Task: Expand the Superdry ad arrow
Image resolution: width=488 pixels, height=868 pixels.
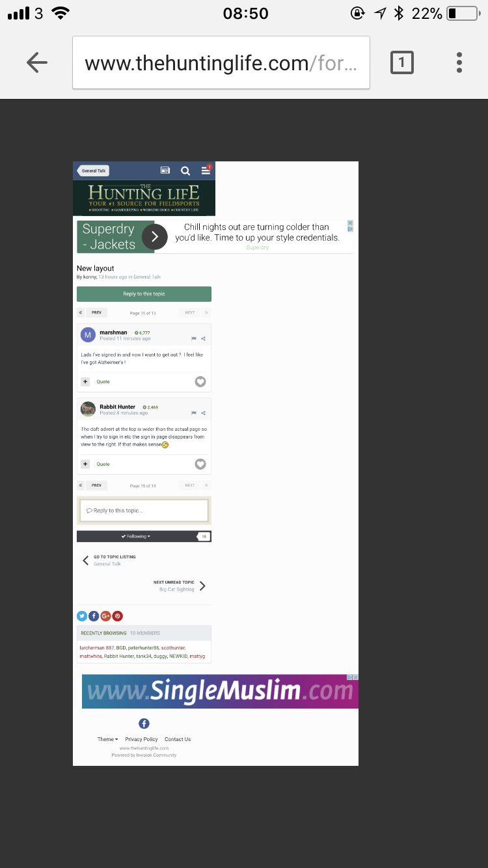Action: point(154,237)
